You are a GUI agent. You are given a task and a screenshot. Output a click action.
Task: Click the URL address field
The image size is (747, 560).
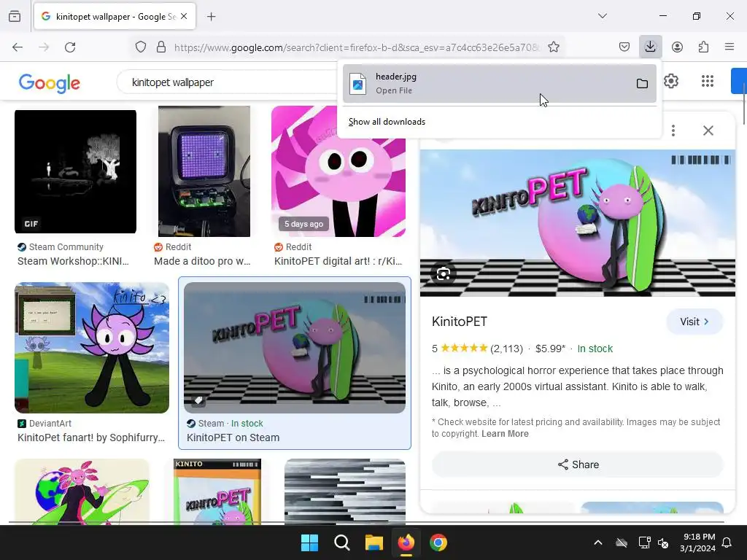tap(357, 47)
